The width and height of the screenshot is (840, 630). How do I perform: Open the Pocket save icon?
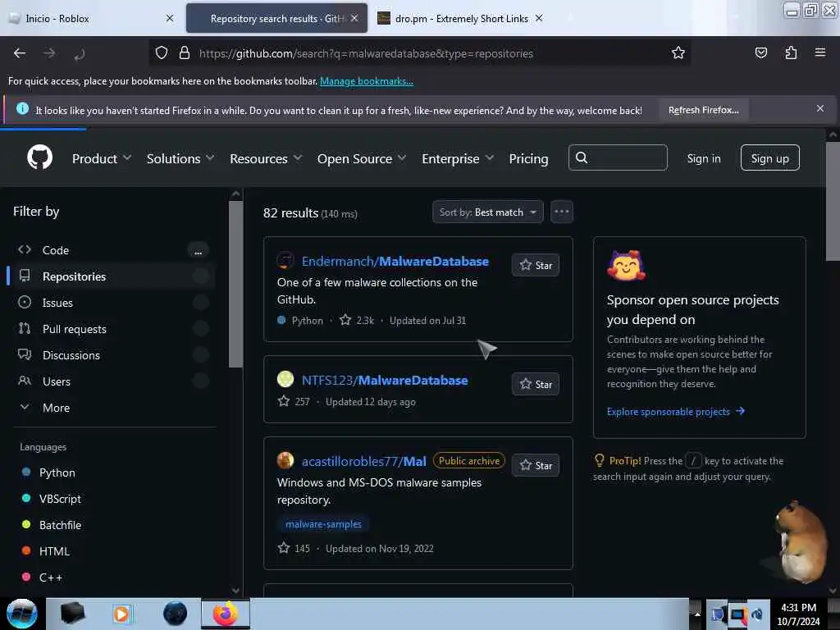760,52
